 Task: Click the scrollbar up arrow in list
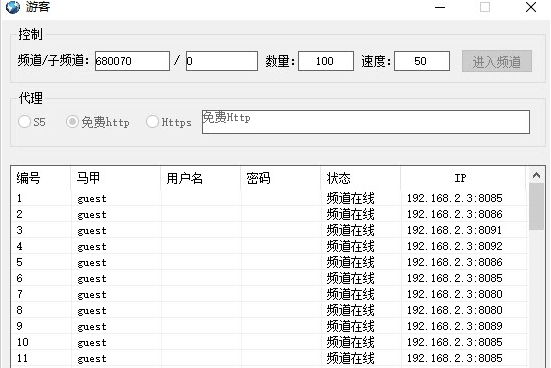536,175
